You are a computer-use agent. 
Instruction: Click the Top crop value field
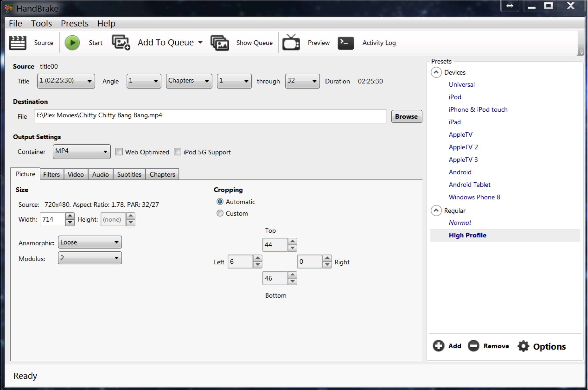coord(275,245)
